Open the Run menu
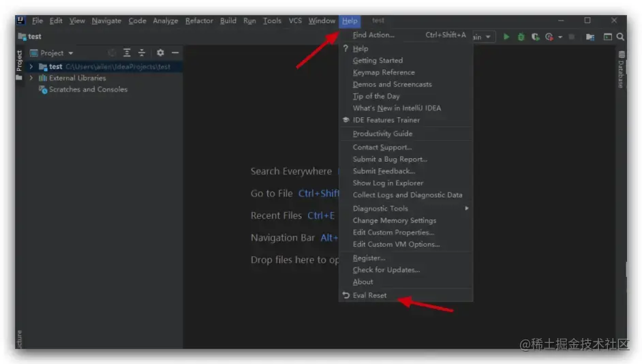 [249, 20]
